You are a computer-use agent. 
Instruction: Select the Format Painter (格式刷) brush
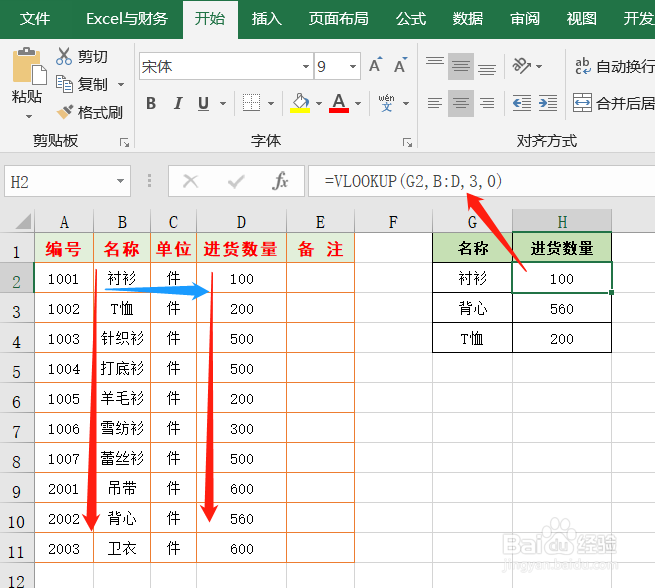tap(65, 112)
